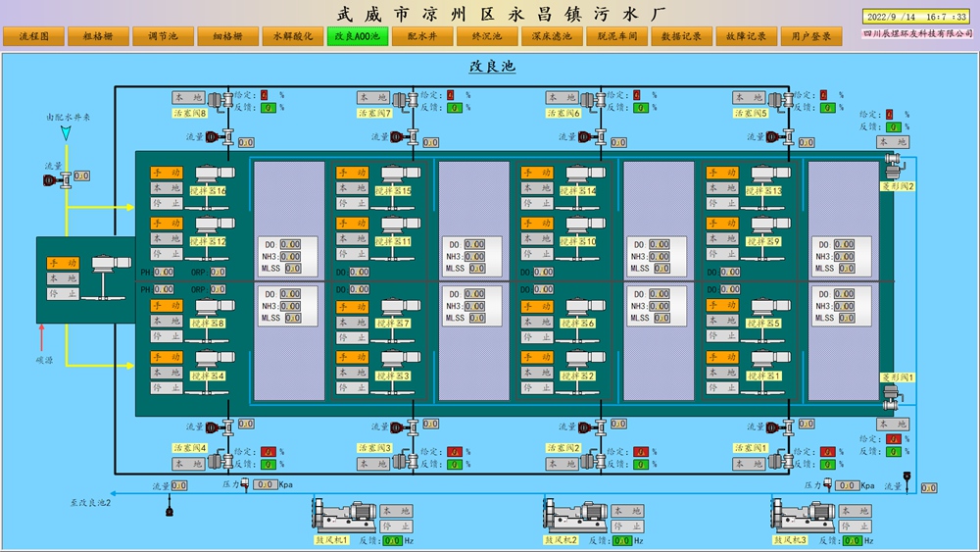Open the 用户登录 page

[x=811, y=36]
